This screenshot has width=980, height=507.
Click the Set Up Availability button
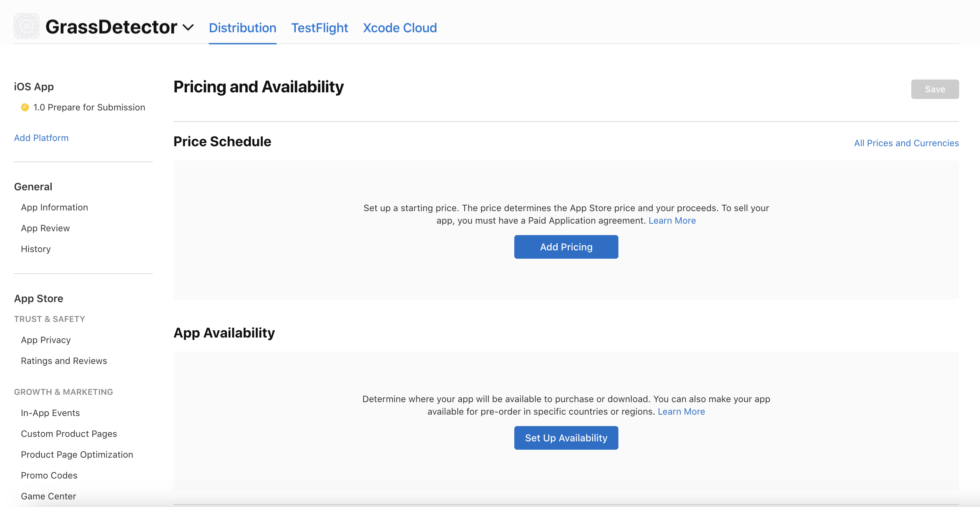coord(566,438)
